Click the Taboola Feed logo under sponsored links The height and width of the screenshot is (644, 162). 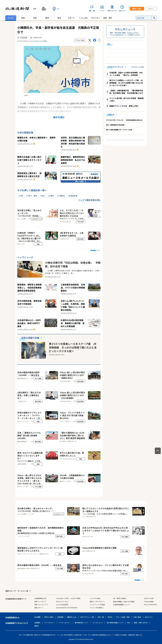pyautogui.click(x=95, y=250)
